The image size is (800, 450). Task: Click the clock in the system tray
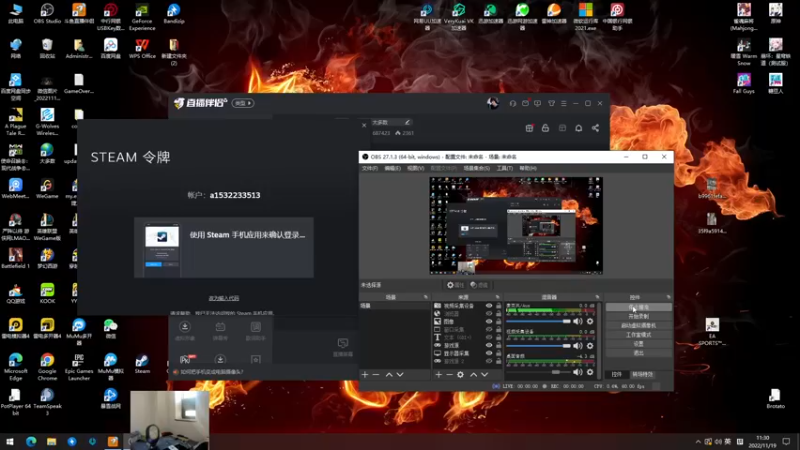(762, 441)
